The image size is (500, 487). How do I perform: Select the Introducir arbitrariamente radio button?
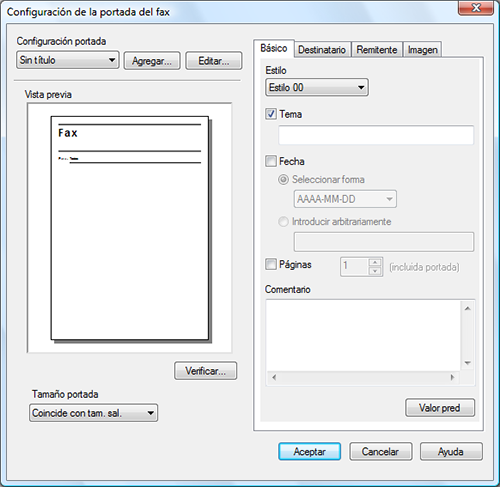283,222
